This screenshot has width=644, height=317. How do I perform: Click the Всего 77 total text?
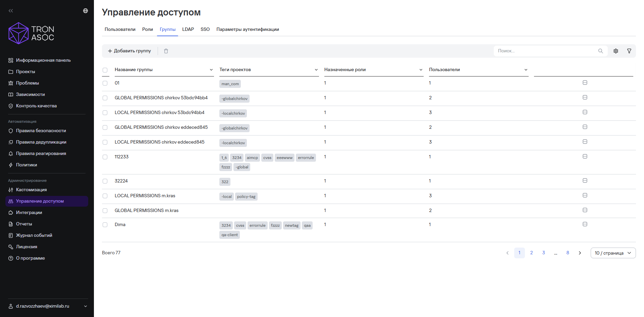tap(111, 253)
